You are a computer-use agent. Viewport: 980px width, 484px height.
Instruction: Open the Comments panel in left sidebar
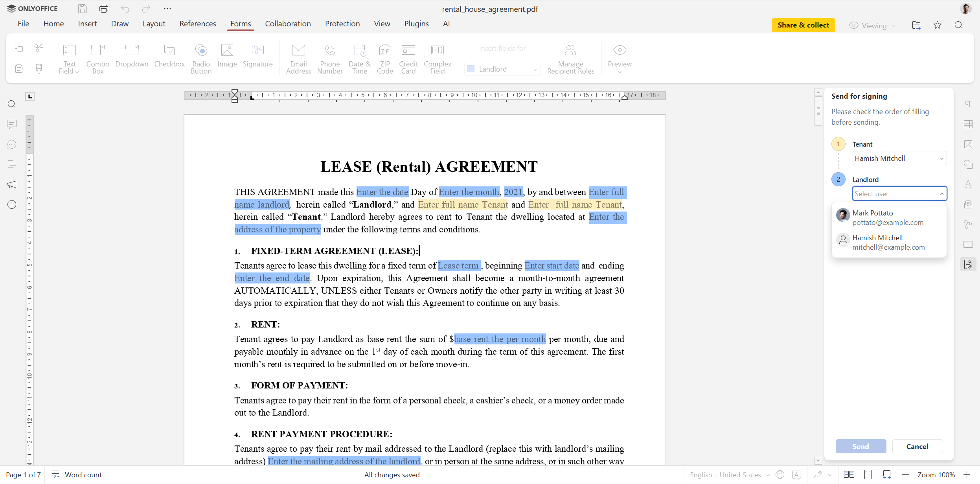(12, 124)
